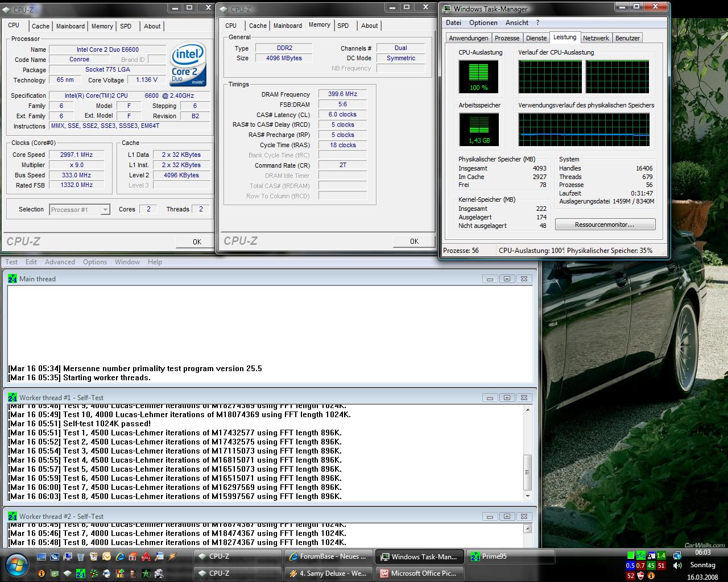Launch Winamp lightning icon in quick launch
The height and width of the screenshot is (582, 728).
point(172,557)
